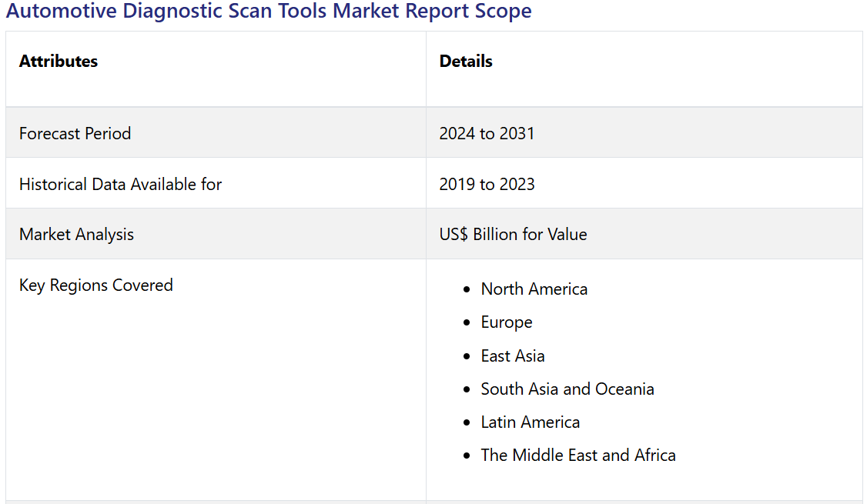Click Historical Data Available for label
867x504 pixels.
[120, 184]
